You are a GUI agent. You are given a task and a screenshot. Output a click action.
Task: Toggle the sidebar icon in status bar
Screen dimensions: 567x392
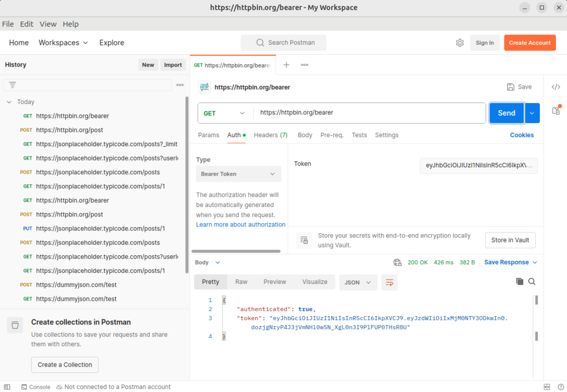tap(7, 387)
